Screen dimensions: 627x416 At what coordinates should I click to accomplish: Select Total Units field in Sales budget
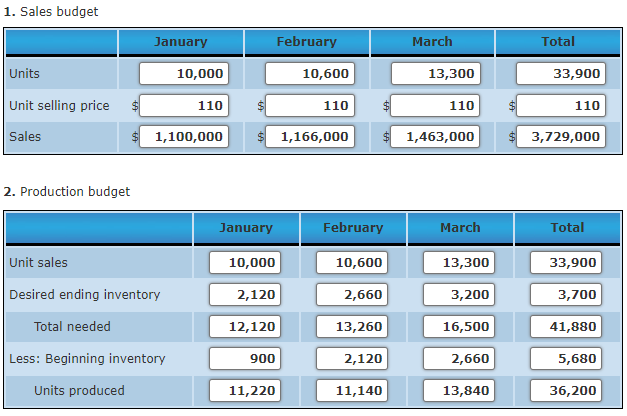[561, 74]
